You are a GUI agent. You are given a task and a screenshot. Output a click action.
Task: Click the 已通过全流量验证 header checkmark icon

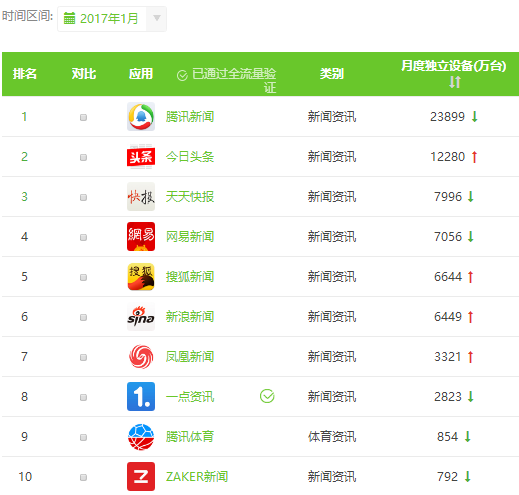182,75
